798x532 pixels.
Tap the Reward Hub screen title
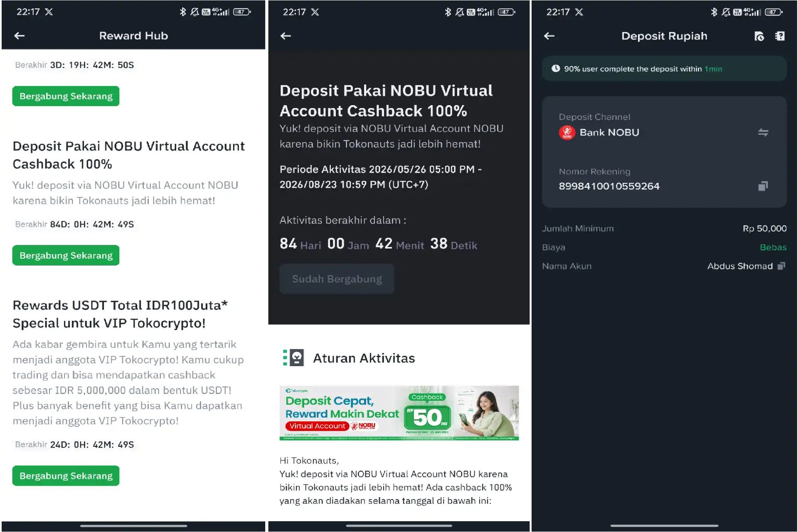133,36
